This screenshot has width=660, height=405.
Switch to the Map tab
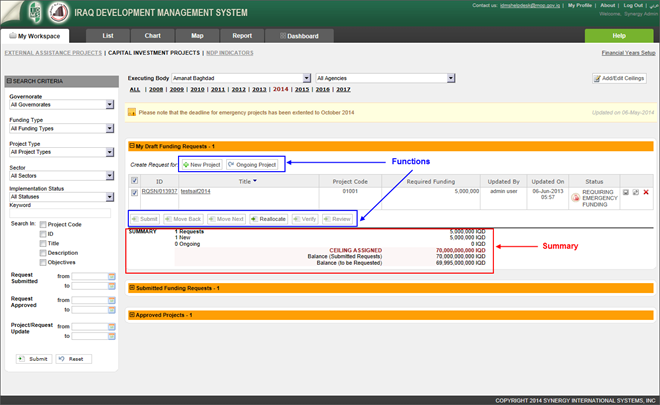(x=197, y=36)
